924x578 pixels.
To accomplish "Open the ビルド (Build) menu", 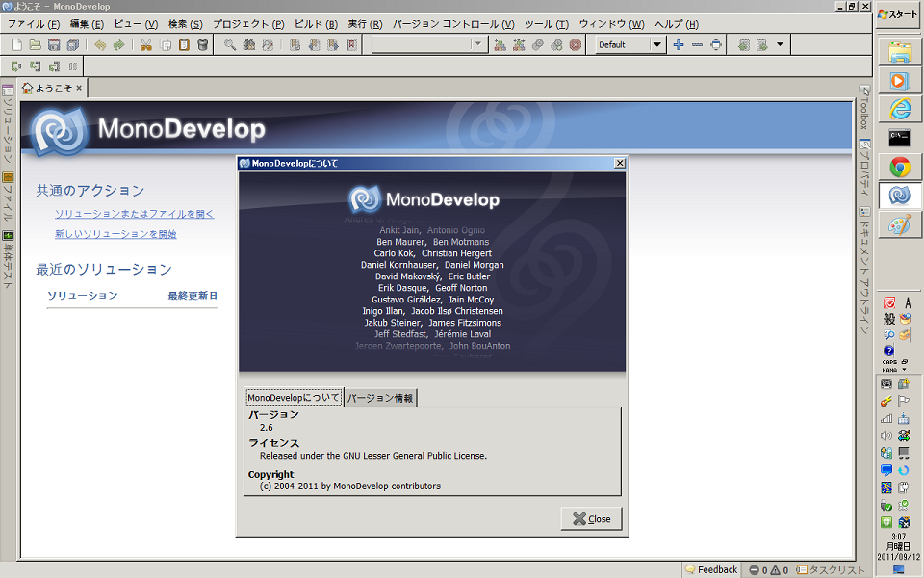I will [x=316, y=23].
